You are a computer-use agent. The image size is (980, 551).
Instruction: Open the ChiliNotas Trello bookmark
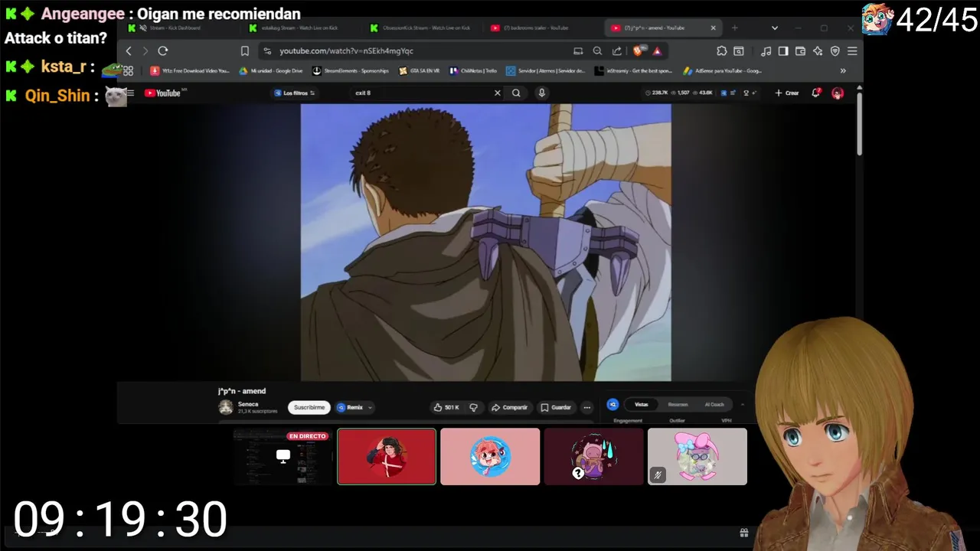coord(474,71)
